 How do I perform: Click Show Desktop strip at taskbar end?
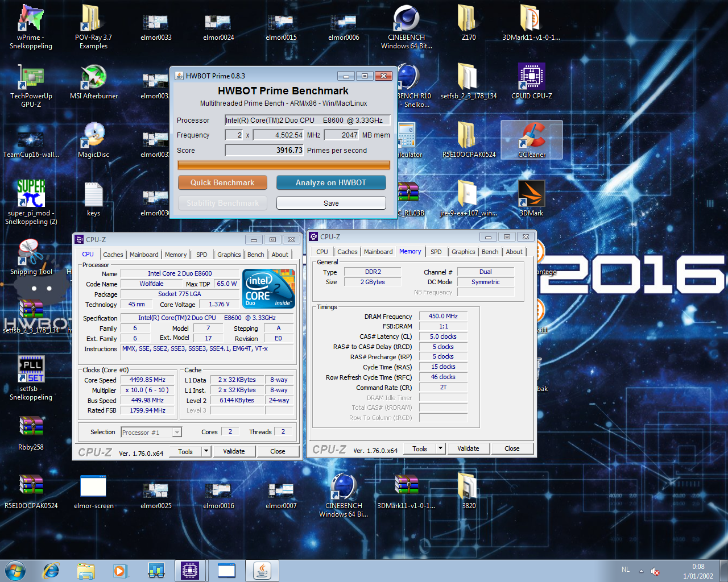pyautogui.click(x=723, y=570)
